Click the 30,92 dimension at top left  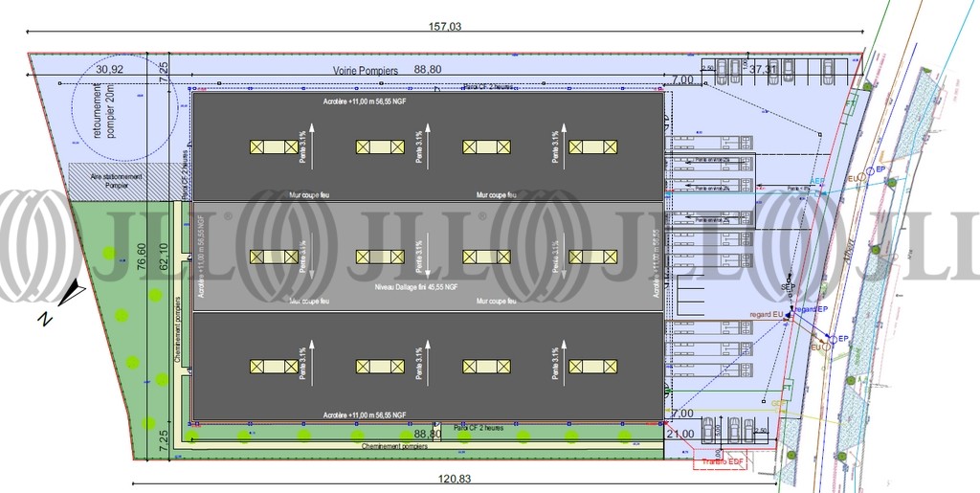coord(110,69)
